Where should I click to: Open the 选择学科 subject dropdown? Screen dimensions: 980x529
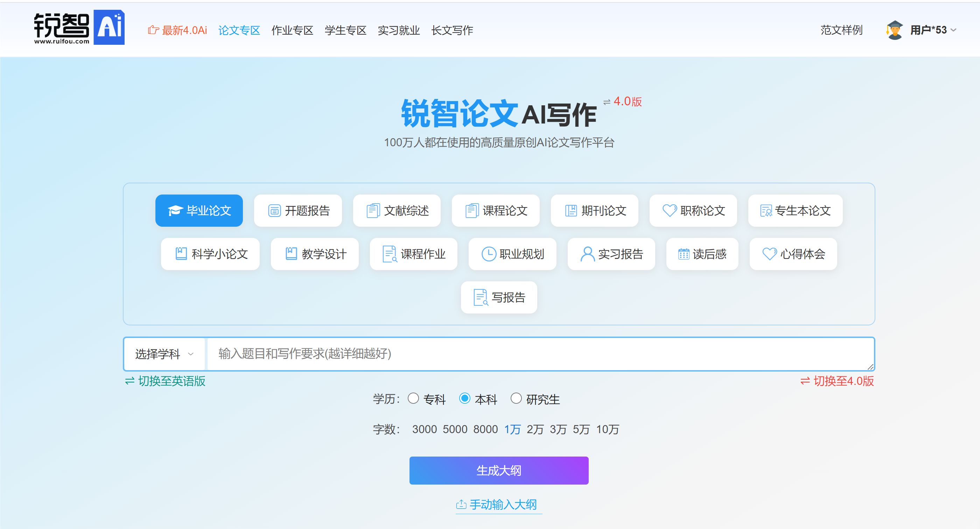(x=164, y=354)
